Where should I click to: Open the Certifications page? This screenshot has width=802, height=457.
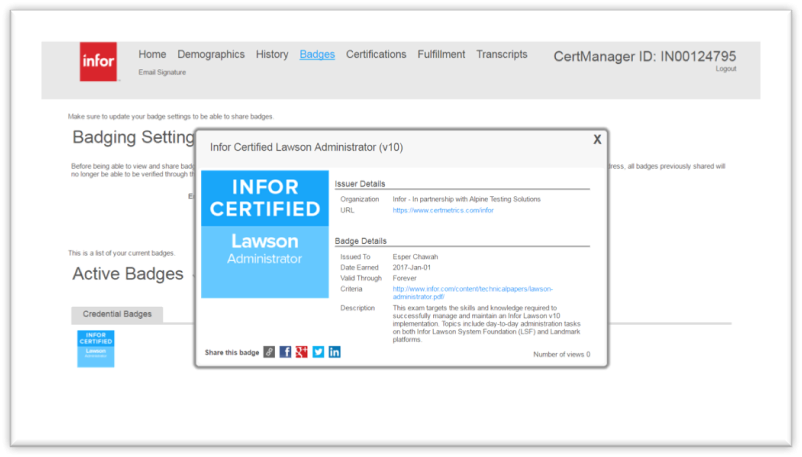point(376,54)
